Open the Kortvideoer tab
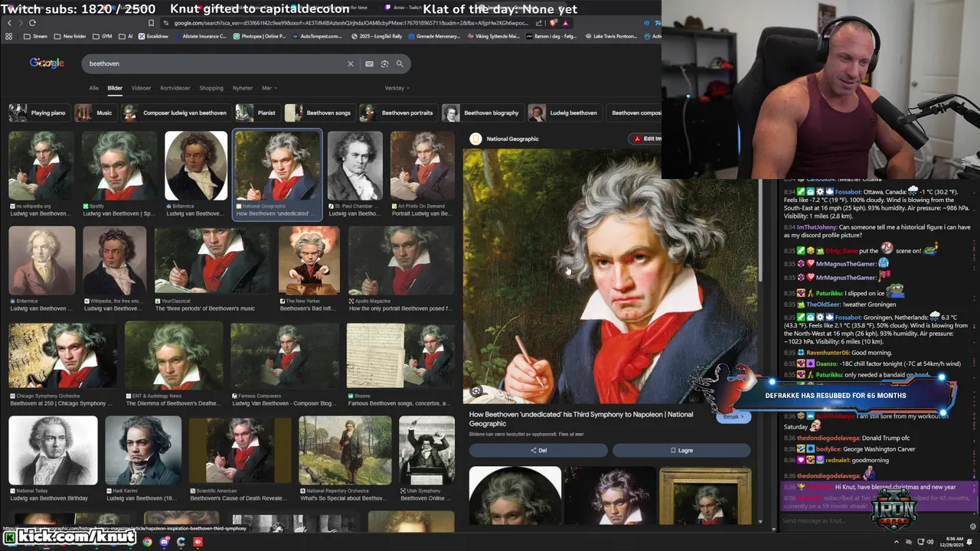Image resolution: width=980 pixels, height=551 pixels. (175, 88)
